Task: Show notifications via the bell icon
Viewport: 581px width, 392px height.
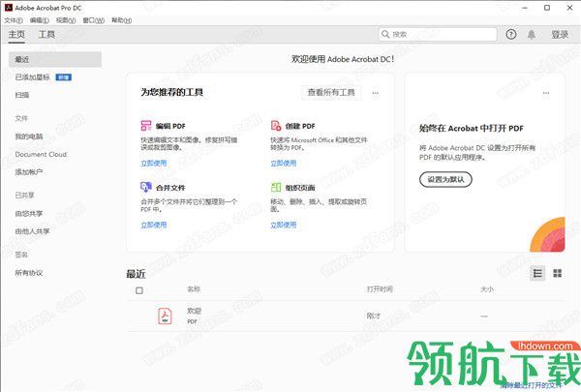Action: click(532, 35)
